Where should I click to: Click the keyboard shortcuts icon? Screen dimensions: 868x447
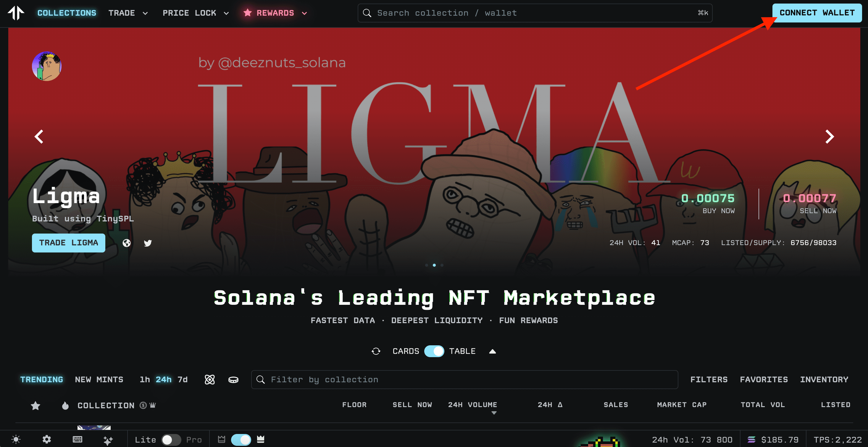coord(78,440)
